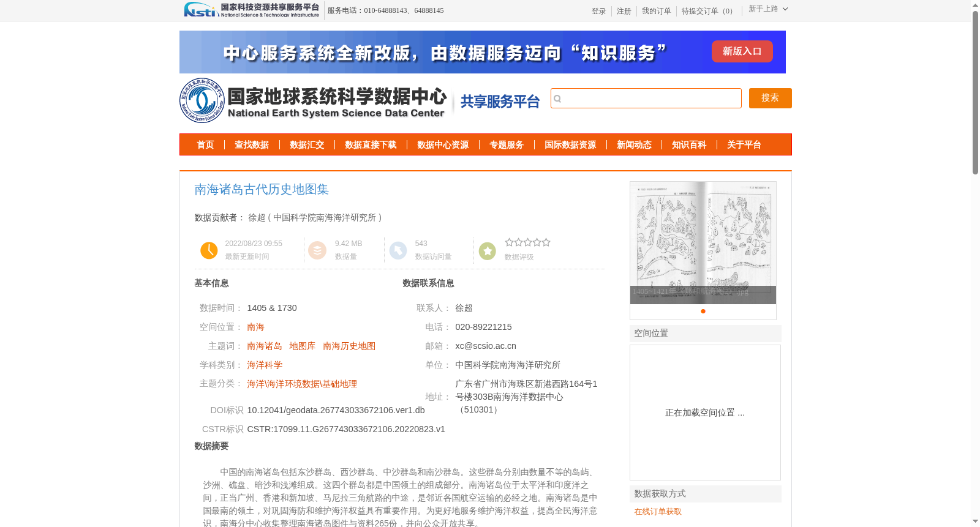Open 知识百科 navigation item

point(689,145)
